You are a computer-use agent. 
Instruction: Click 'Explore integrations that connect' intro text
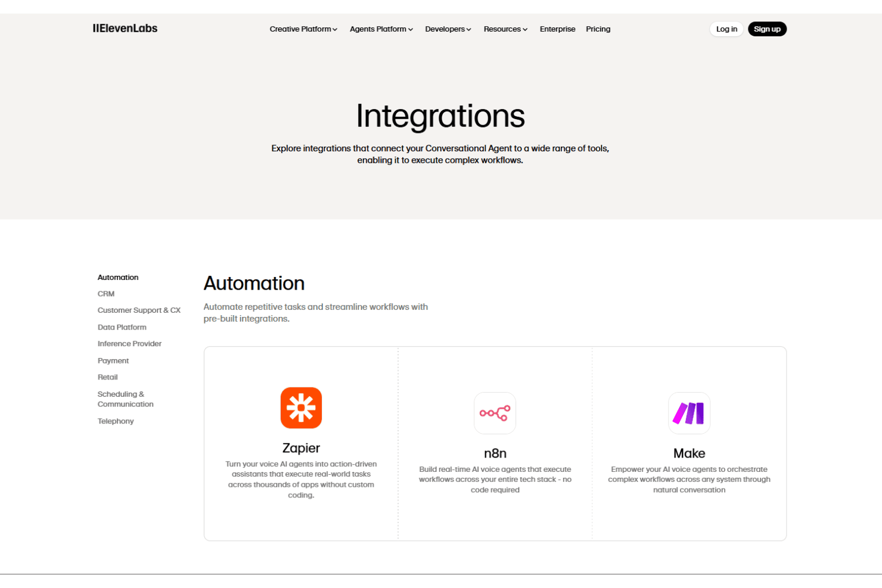[x=440, y=154]
